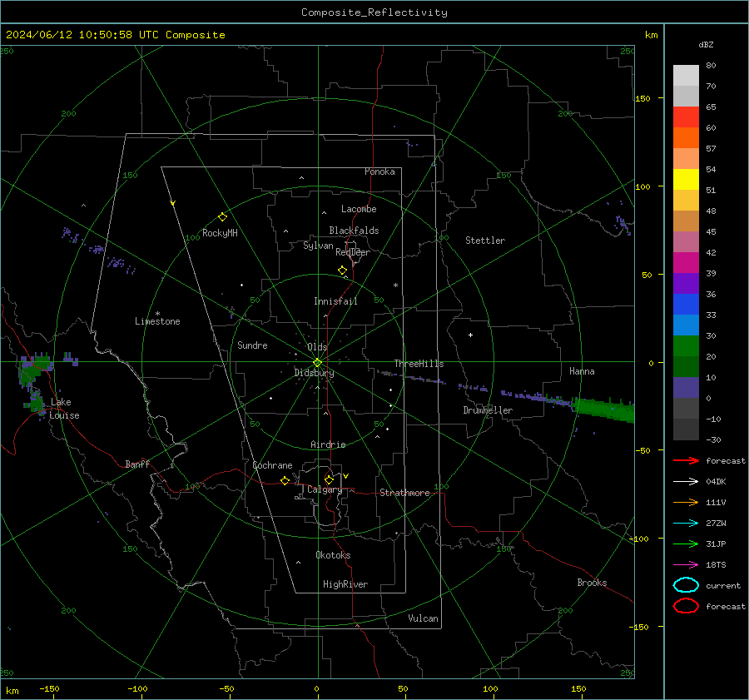This screenshot has width=749, height=700.
Task: Click the yellow radar-center diamond near Olds
Action: tap(317, 363)
